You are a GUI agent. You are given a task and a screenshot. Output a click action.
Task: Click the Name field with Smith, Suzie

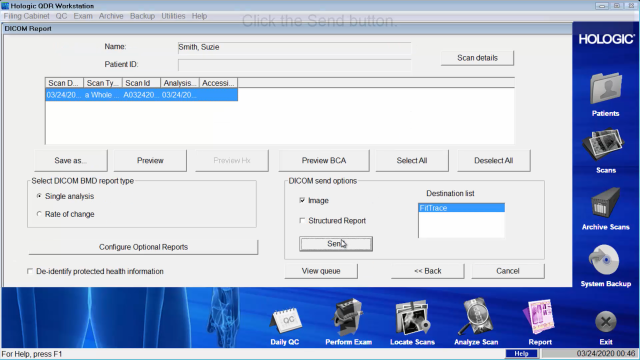[x=294, y=47]
